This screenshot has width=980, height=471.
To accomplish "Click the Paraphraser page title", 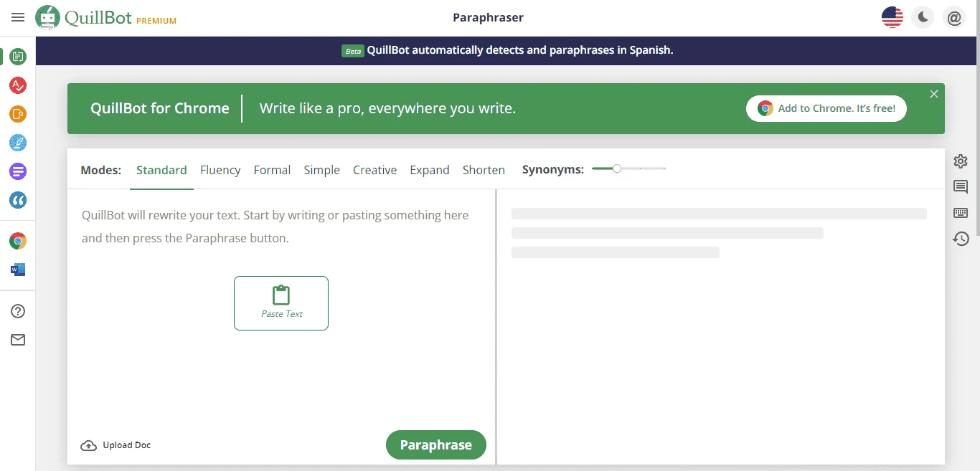I will (x=489, y=17).
